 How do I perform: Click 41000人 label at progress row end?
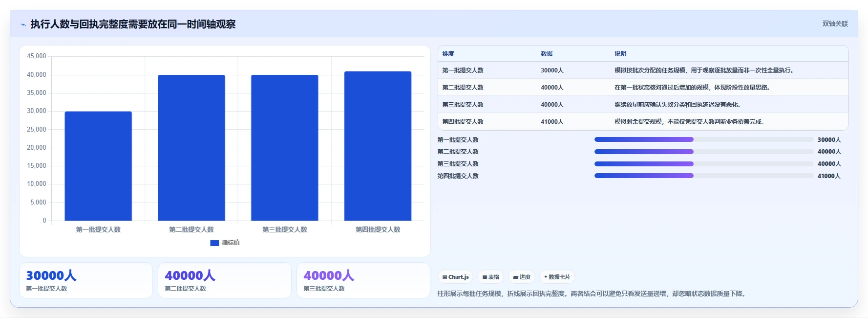[829, 176]
